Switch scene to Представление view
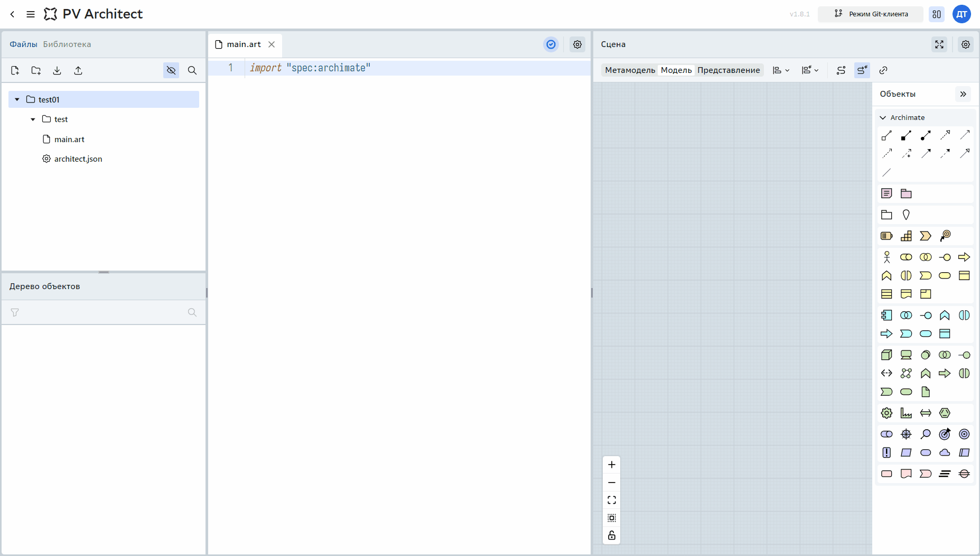This screenshot has height=556, width=980. (x=729, y=70)
